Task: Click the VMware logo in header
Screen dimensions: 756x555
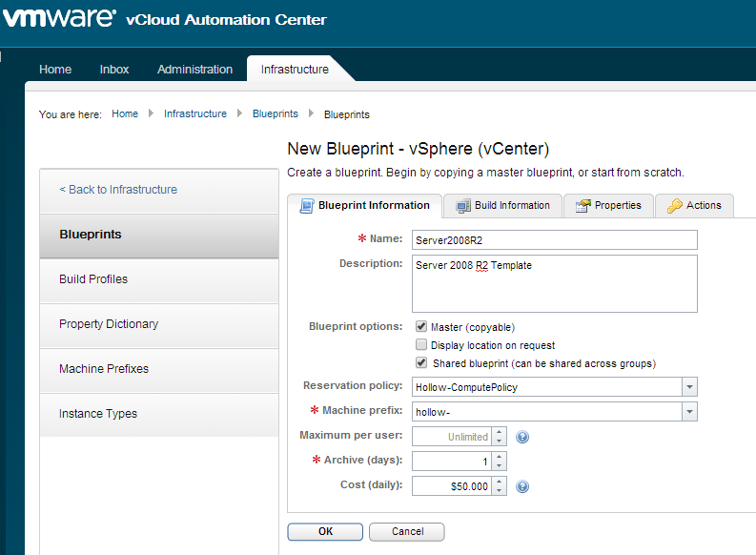Action: tap(59, 19)
